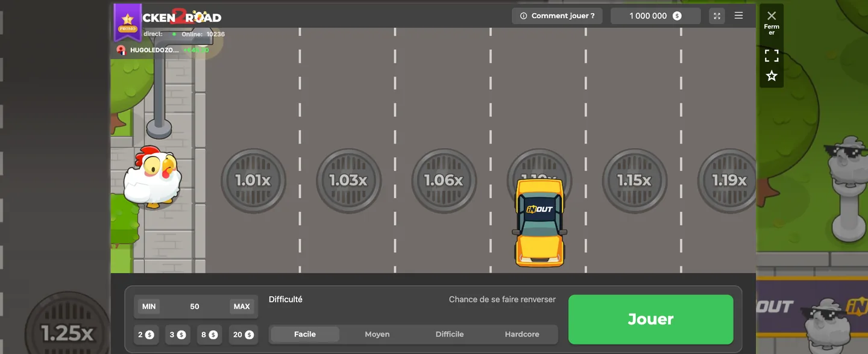Click the white chicken character
The width and height of the screenshot is (868, 354).
(153, 178)
